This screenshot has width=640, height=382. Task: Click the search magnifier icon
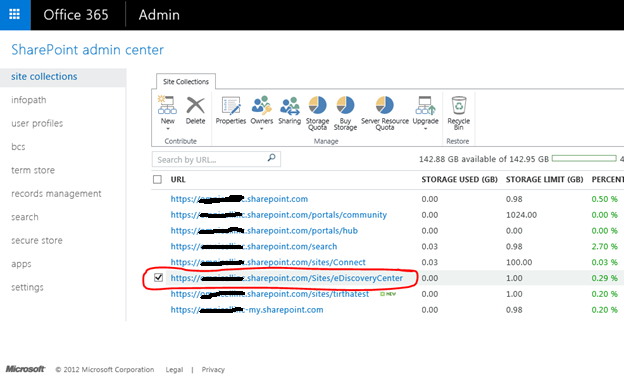pos(271,158)
